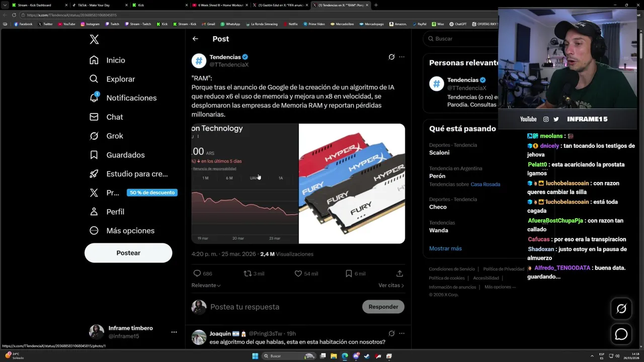Click the Postear button
This screenshot has width=644, height=362.
click(128, 253)
